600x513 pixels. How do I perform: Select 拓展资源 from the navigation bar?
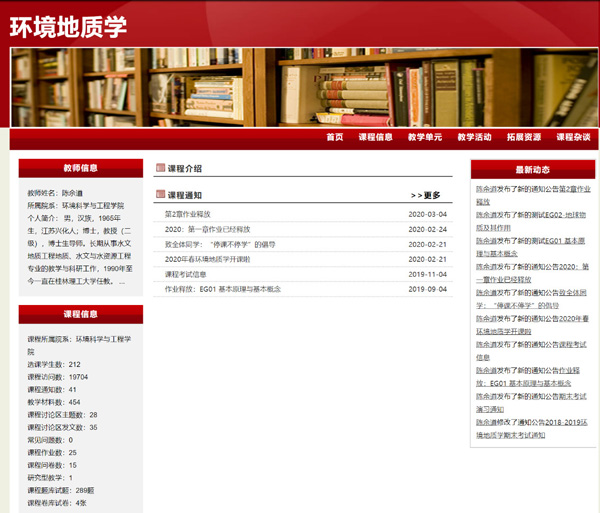pyautogui.click(x=523, y=138)
